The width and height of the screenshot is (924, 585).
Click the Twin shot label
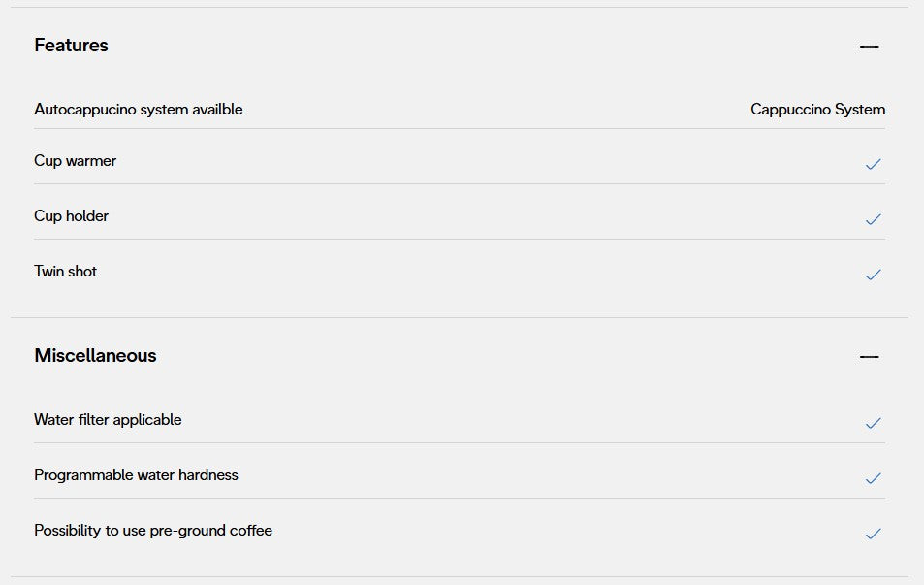[66, 272]
